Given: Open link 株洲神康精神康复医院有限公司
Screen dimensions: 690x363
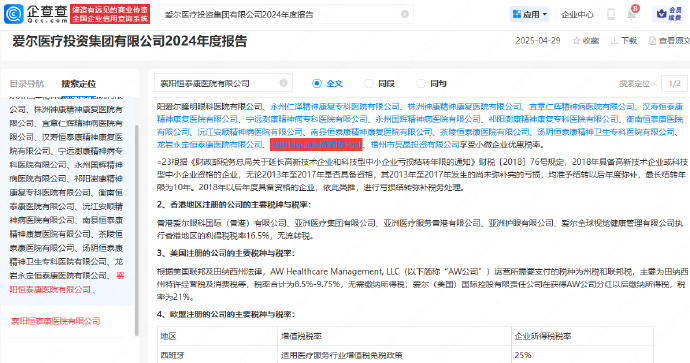Looking at the screenshot, I should pos(464,106).
